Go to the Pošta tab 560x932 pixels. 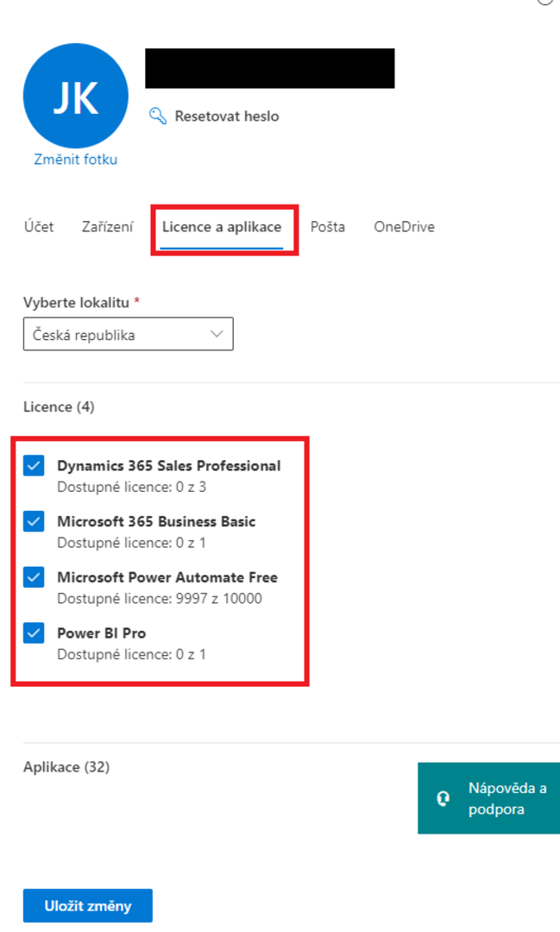(328, 227)
